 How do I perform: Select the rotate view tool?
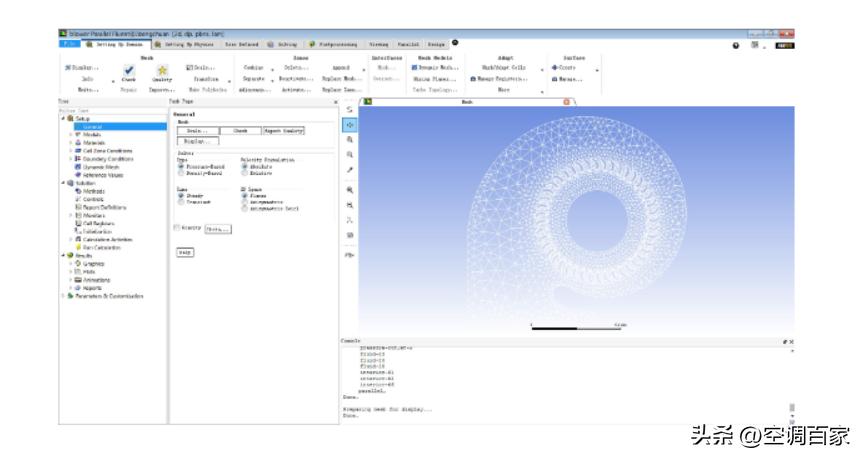pos(350,110)
